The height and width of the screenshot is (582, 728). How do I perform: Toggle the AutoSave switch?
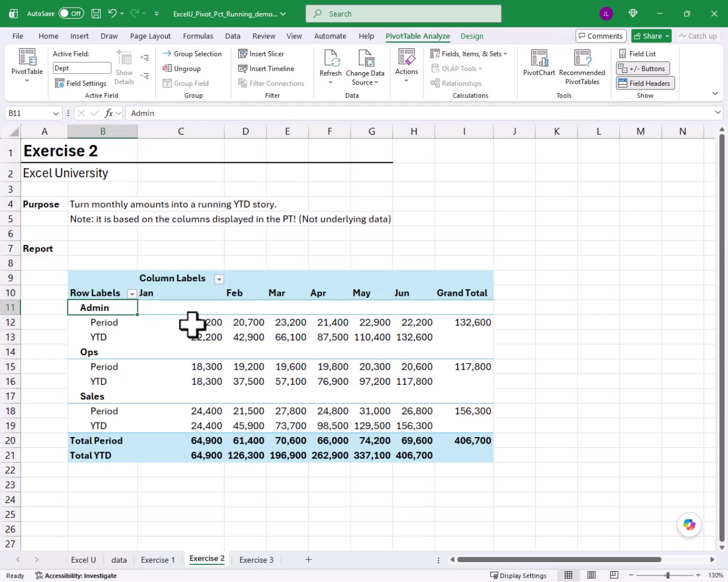click(x=71, y=13)
